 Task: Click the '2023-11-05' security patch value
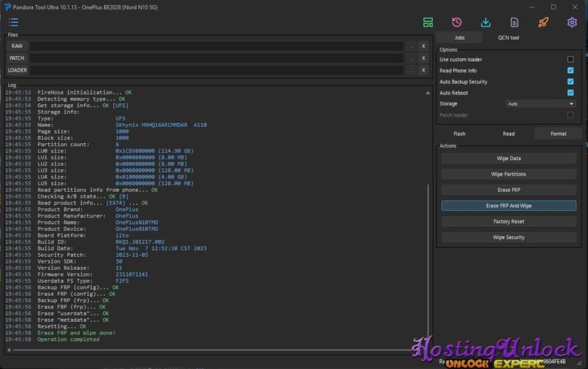(x=131, y=255)
